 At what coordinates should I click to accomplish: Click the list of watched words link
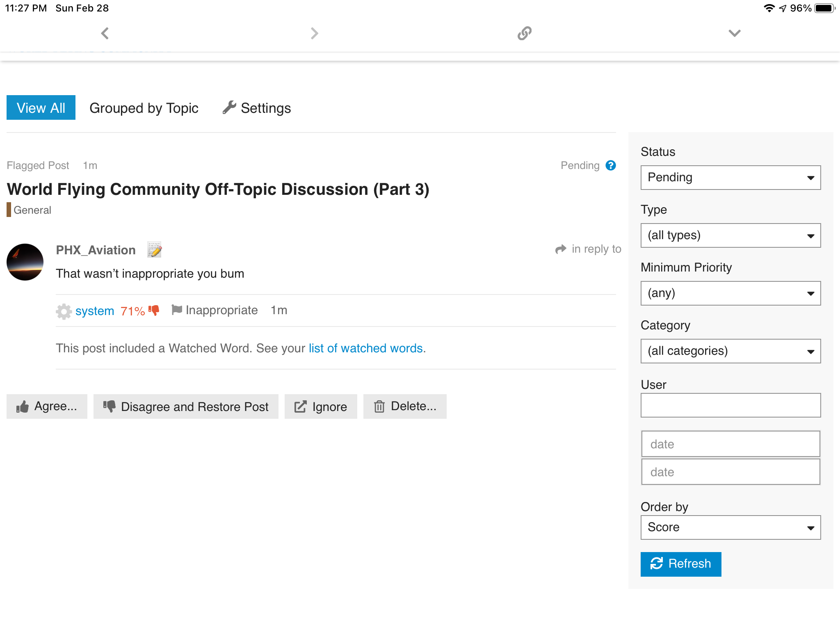[365, 348]
